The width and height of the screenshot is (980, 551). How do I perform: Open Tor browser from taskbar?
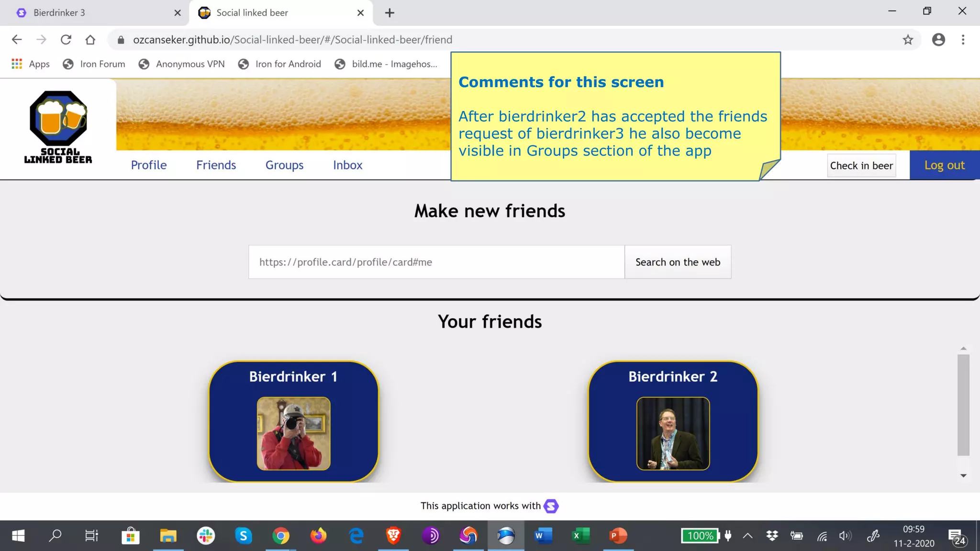click(x=431, y=536)
